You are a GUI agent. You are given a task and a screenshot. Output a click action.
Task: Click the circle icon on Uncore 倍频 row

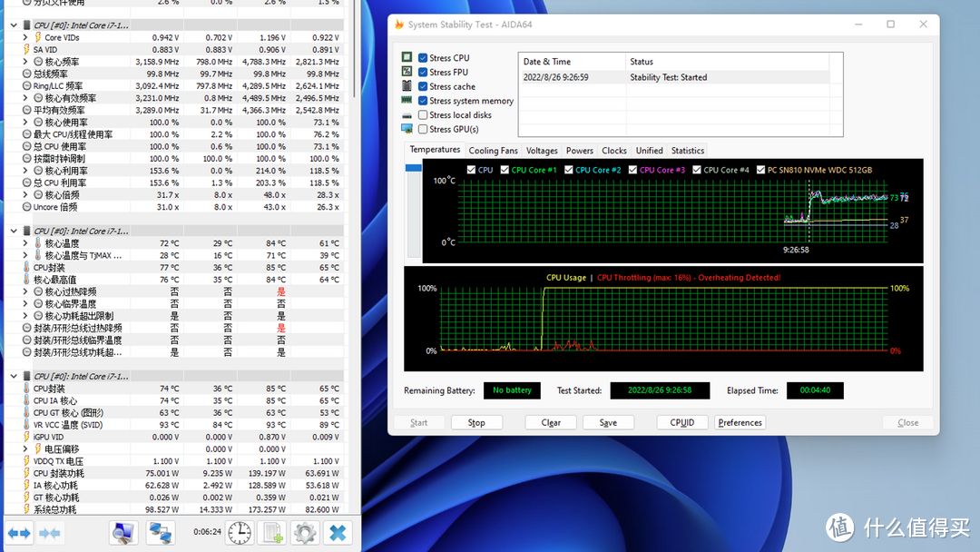tap(26, 207)
